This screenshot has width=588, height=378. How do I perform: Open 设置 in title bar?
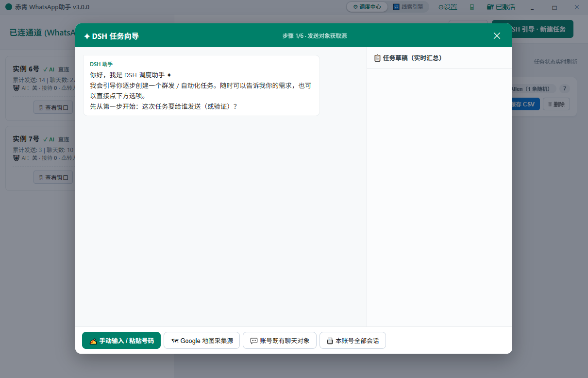[x=448, y=7]
